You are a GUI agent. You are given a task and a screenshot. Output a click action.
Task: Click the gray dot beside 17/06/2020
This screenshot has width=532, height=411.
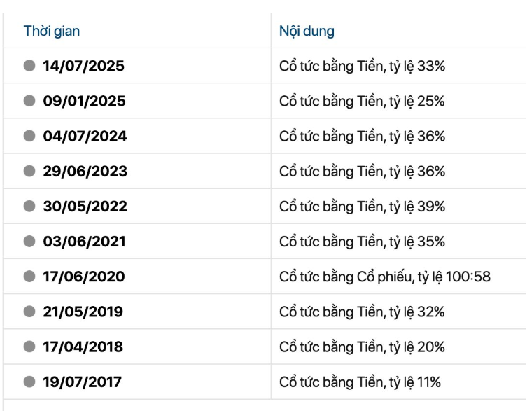(29, 277)
